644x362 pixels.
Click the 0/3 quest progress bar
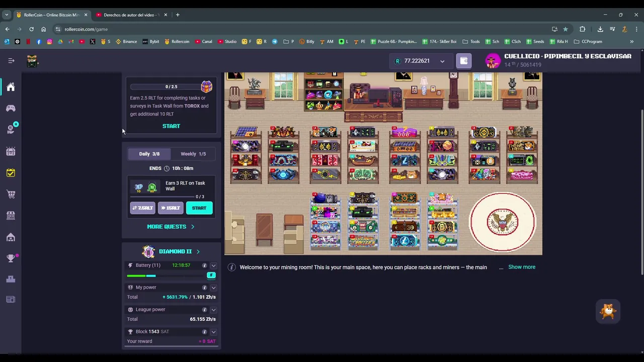click(x=162, y=197)
